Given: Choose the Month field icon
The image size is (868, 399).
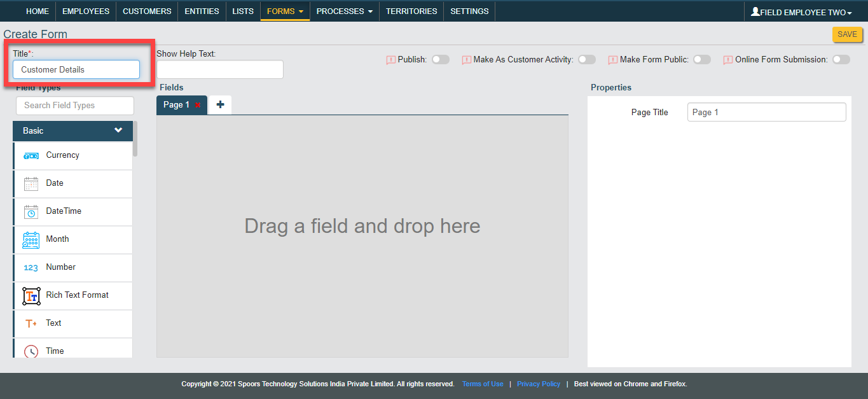Looking at the screenshot, I should (x=31, y=240).
